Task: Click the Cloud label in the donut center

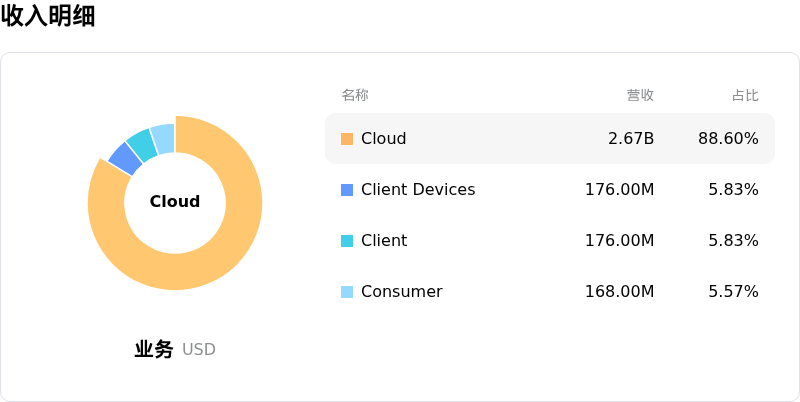Action: point(175,202)
